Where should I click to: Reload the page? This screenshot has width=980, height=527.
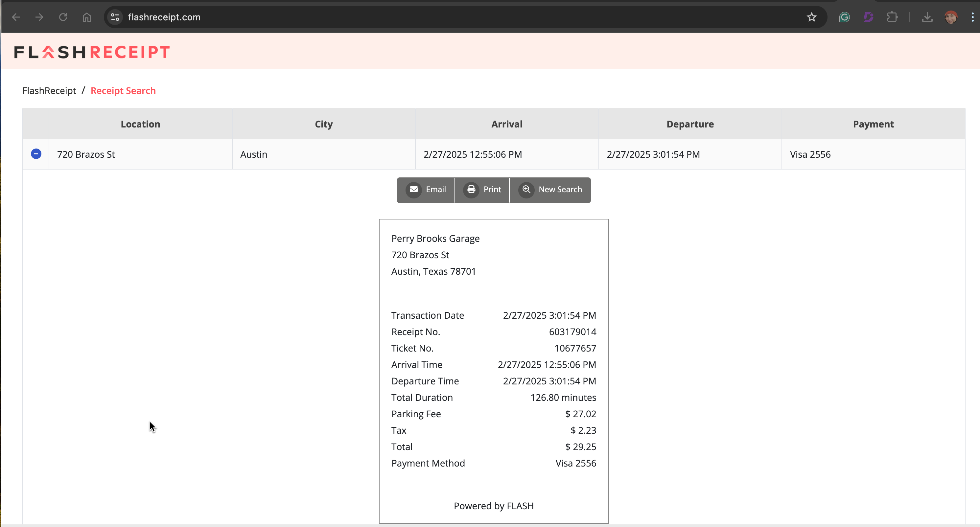(x=63, y=17)
